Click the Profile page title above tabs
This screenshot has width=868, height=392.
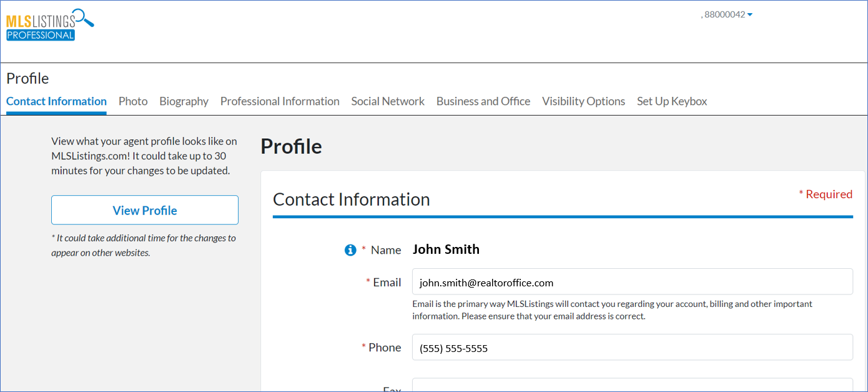coord(27,78)
